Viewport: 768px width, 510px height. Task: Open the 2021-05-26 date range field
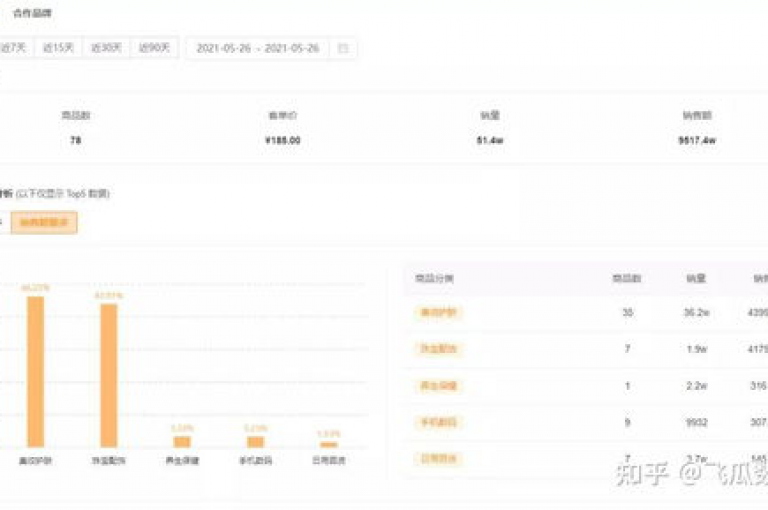(x=271, y=48)
